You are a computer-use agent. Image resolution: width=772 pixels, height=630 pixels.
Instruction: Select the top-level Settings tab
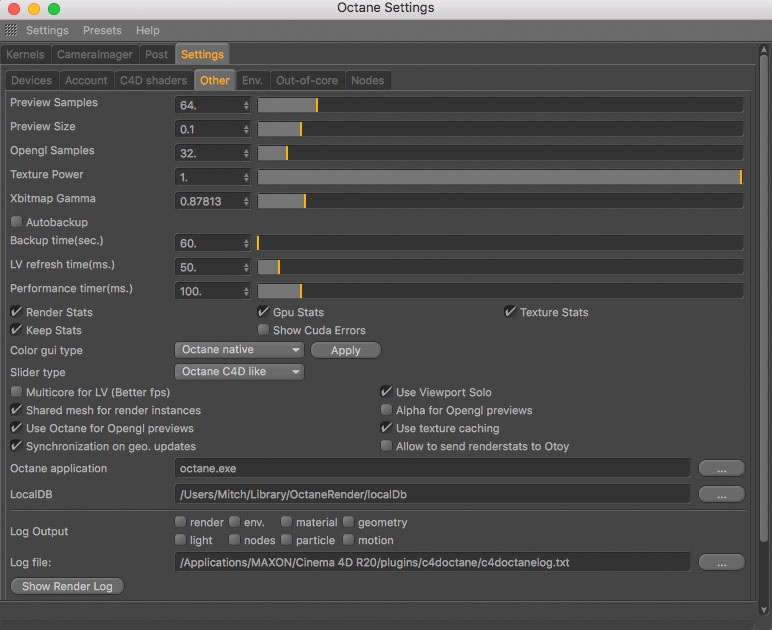pos(202,55)
